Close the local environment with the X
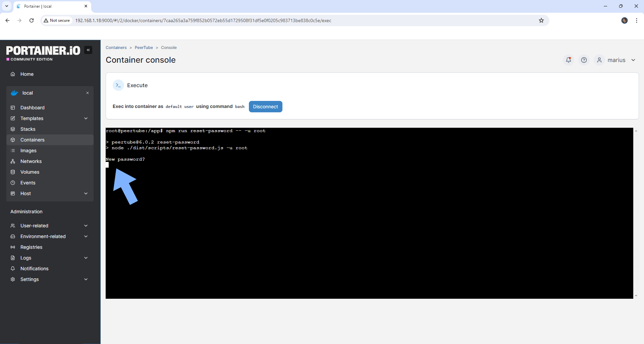The image size is (644, 344). pos(88,93)
